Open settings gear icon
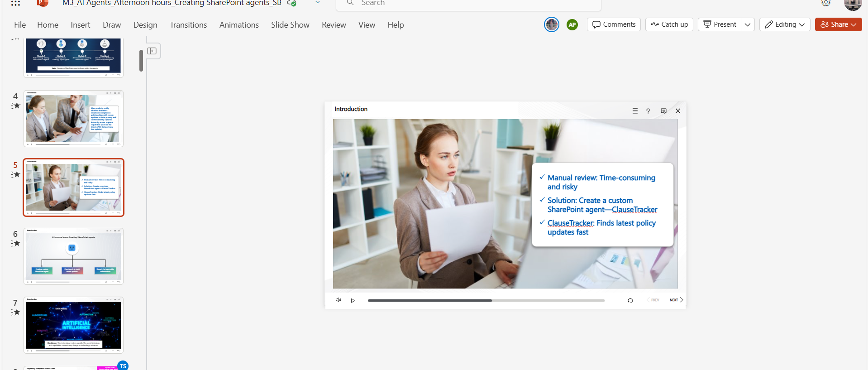868x370 pixels. (826, 3)
